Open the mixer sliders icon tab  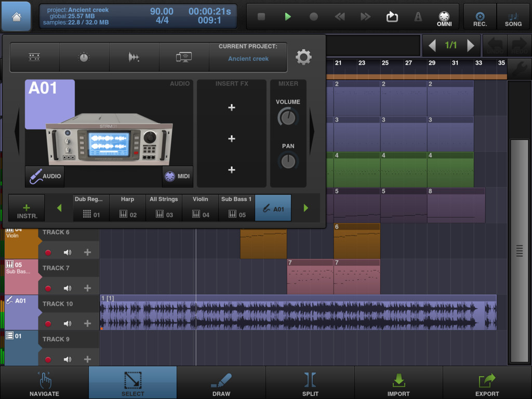35,57
